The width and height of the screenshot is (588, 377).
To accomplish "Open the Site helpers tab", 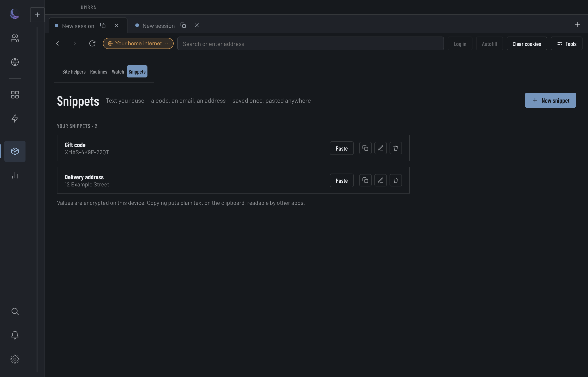I will (x=74, y=72).
